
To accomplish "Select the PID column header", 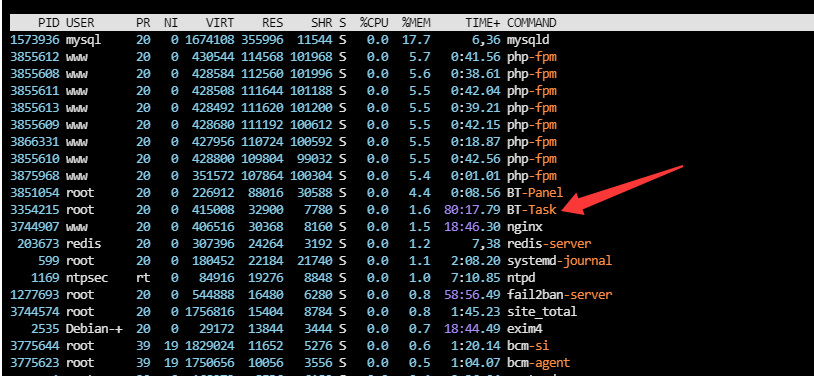I will (49, 23).
